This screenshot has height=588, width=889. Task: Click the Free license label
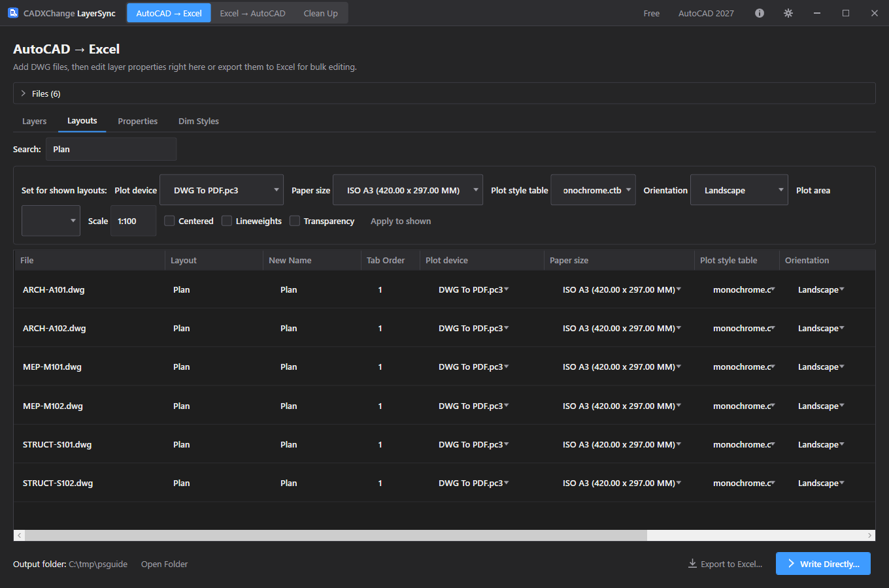point(651,13)
